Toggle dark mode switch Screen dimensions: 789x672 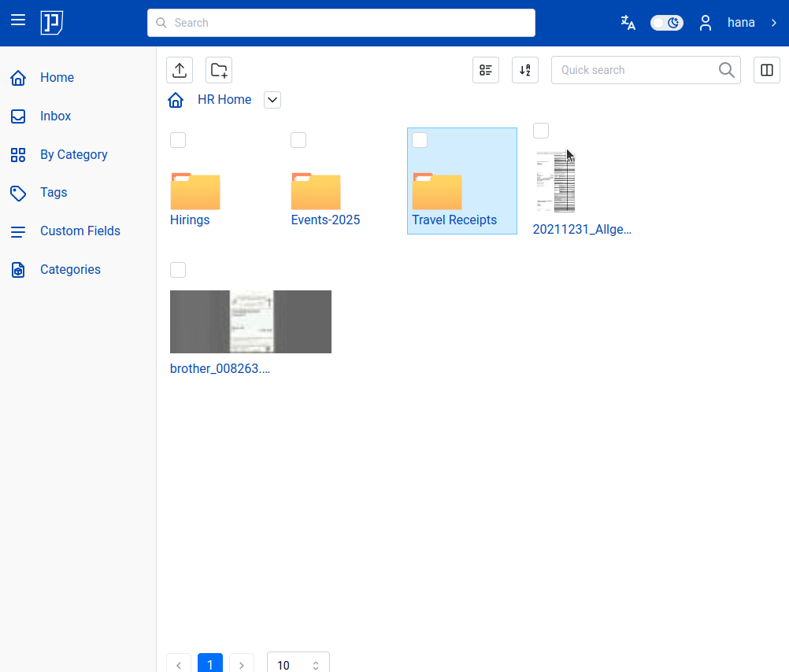[x=666, y=23]
